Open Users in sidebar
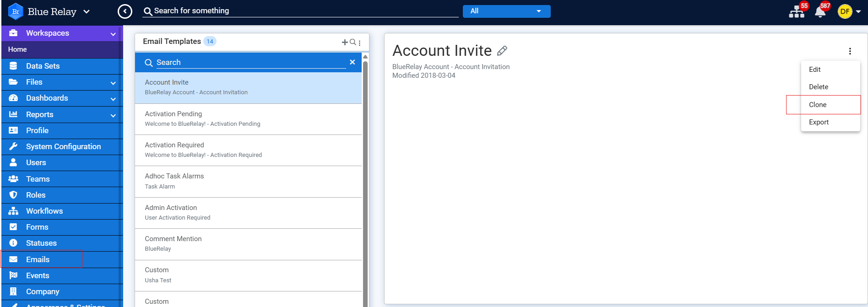This screenshot has height=307, width=868. 36,162
